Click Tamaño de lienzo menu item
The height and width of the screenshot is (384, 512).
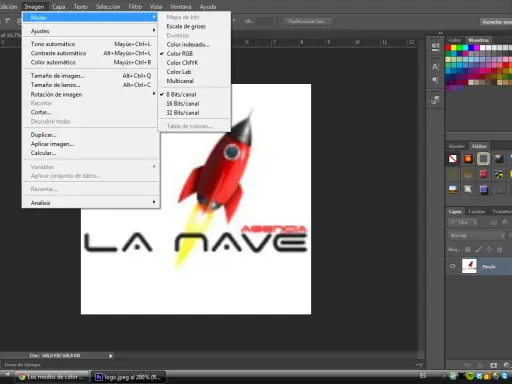(x=90, y=85)
